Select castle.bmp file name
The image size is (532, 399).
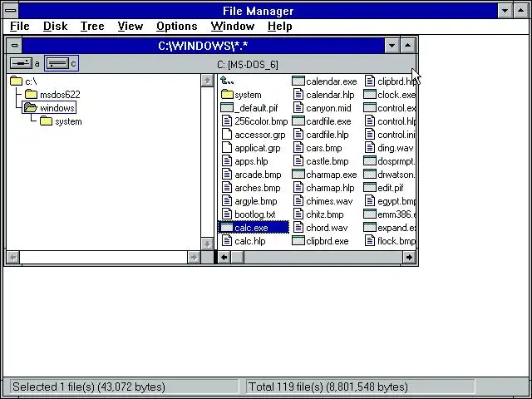point(328,161)
